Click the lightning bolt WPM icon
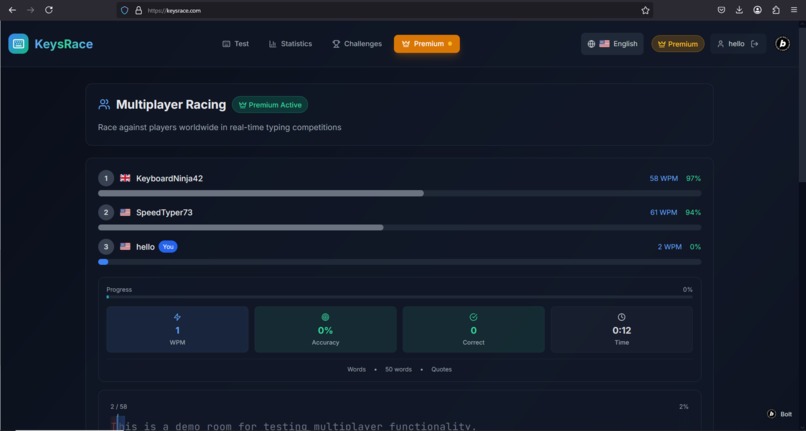806x431 pixels. [177, 317]
